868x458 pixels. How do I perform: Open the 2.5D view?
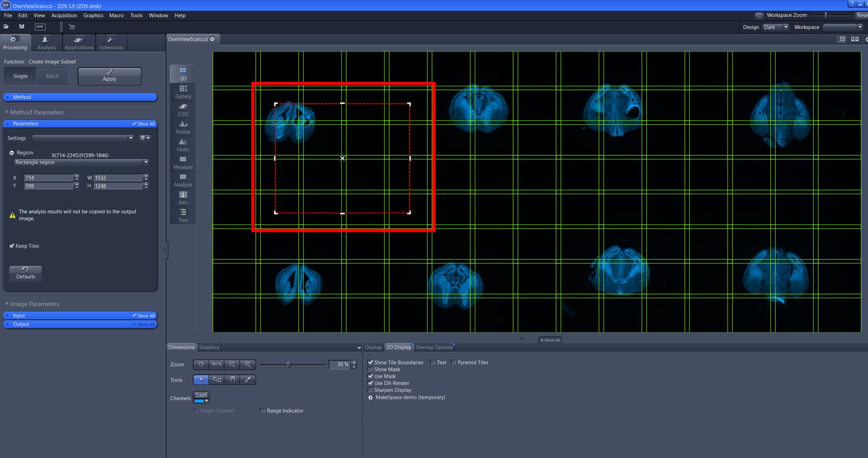pos(183,109)
